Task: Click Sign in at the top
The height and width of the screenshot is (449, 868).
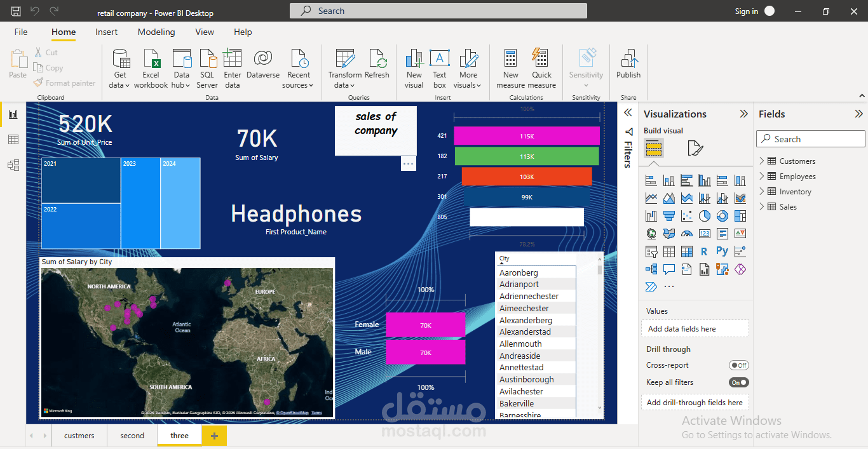Action: [746, 11]
